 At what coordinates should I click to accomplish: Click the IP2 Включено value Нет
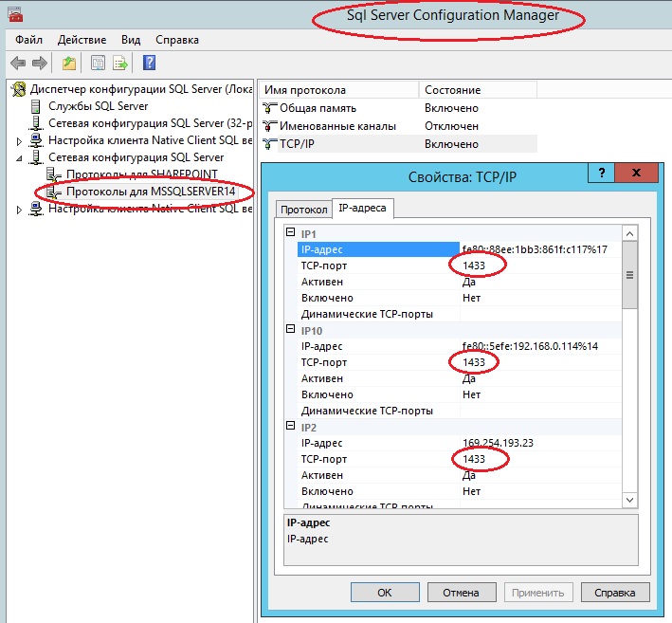coord(471,491)
